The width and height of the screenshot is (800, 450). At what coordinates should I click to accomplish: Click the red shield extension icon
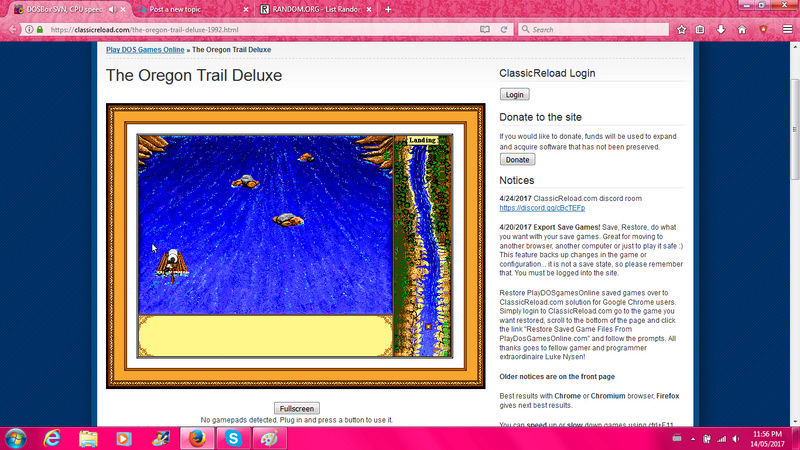click(764, 30)
